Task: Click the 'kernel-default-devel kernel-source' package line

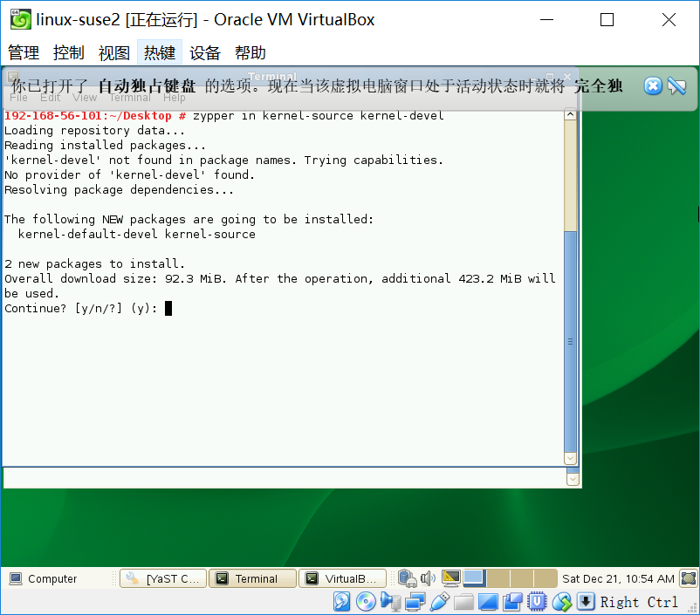Action: tap(137, 235)
